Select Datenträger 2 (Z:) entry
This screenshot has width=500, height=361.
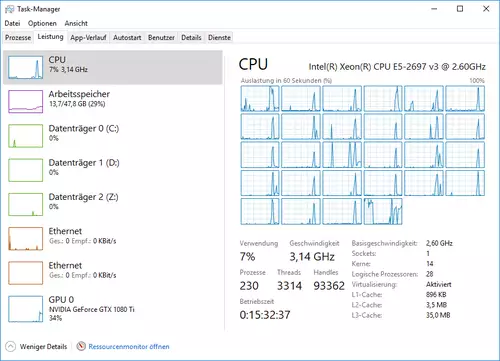pyautogui.click(x=113, y=204)
